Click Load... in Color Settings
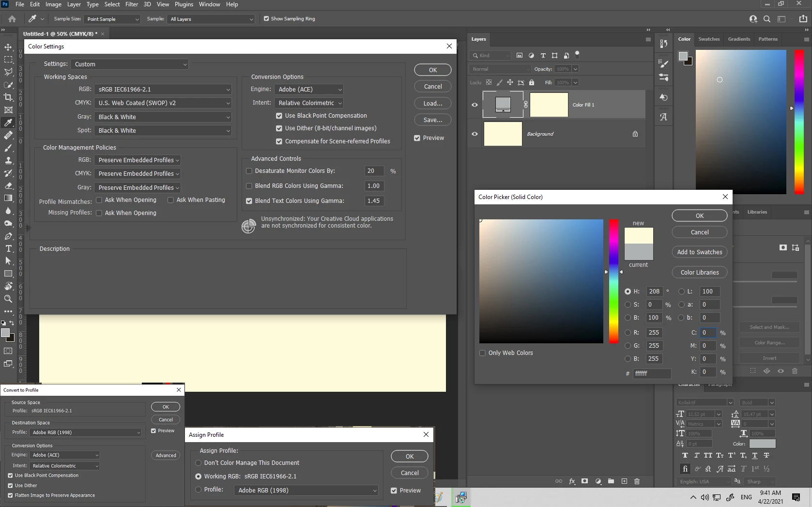Screen dimensions: 812x507 tap(433, 103)
